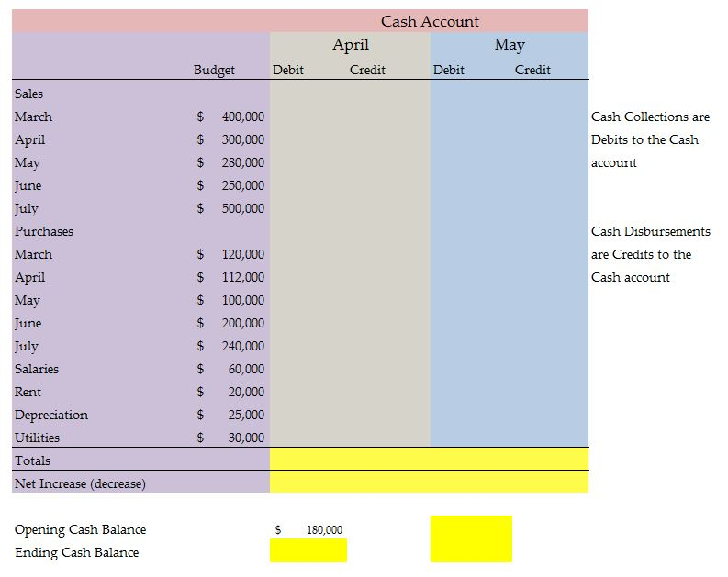
Task: Select the 400,000 March sales value
Action: pyautogui.click(x=243, y=117)
